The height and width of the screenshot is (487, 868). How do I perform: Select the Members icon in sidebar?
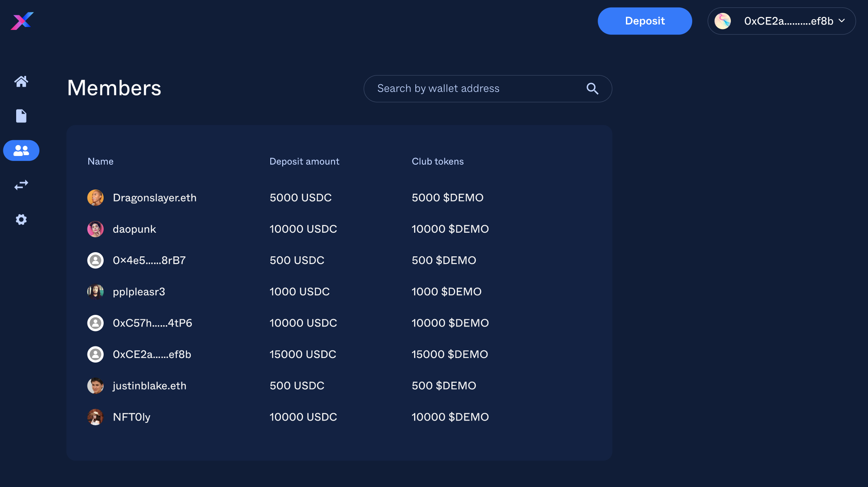21,150
